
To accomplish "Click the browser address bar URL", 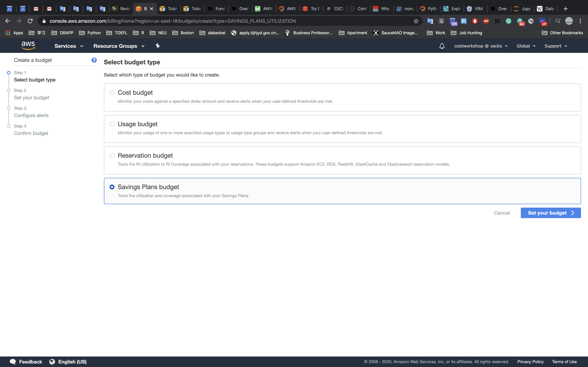I will 173,21.
